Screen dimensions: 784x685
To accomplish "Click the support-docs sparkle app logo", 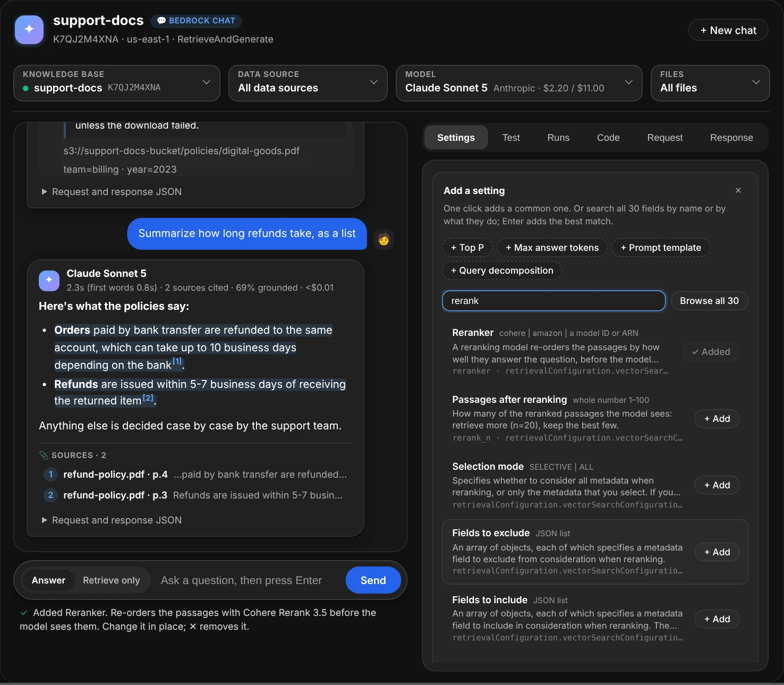I will 29,29.
